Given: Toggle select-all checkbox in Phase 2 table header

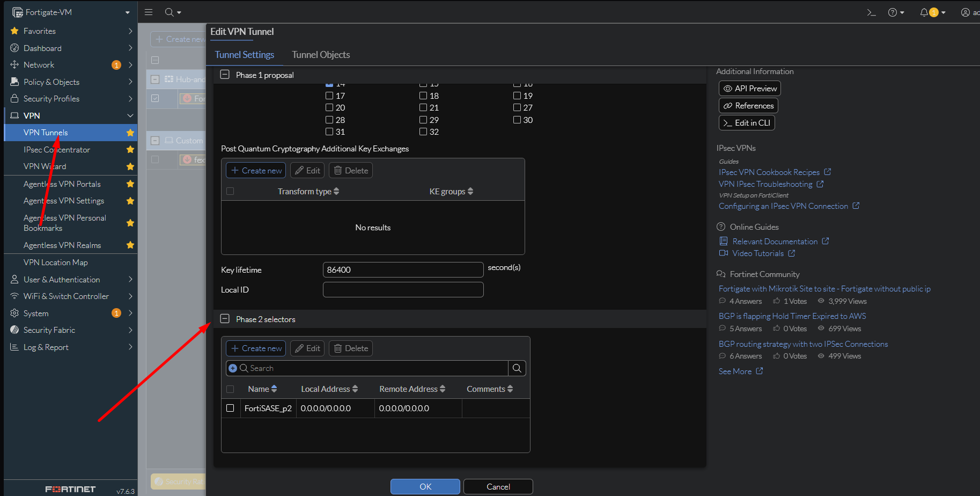Looking at the screenshot, I should point(230,389).
